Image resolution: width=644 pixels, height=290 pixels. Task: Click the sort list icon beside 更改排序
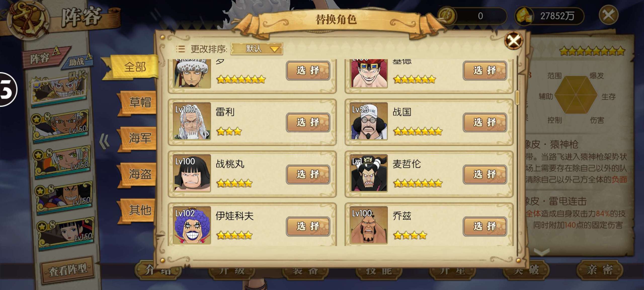point(180,49)
